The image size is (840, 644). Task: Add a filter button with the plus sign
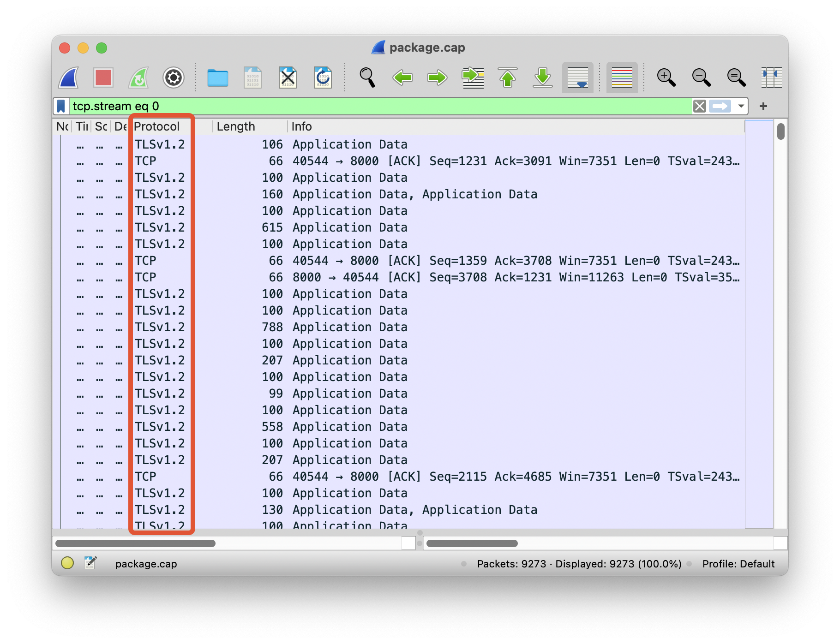763,106
